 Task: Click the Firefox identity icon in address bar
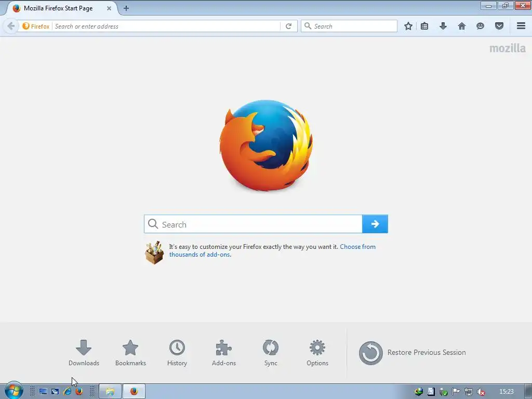pyautogui.click(x=36, y=26)
